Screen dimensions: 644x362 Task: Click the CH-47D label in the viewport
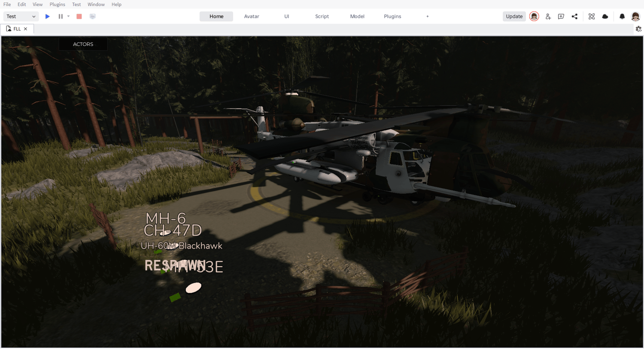pos(173,231)
